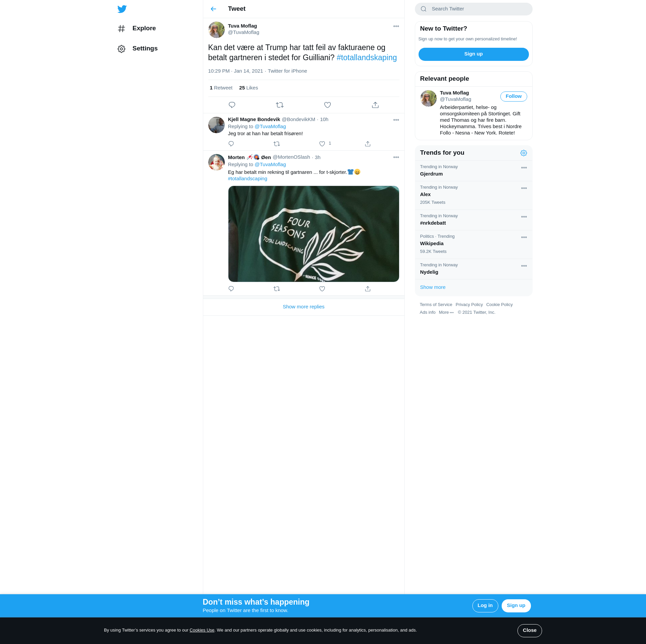Open Twitter for iPhone source link
The image size is (646, 644).
point(287,71)
